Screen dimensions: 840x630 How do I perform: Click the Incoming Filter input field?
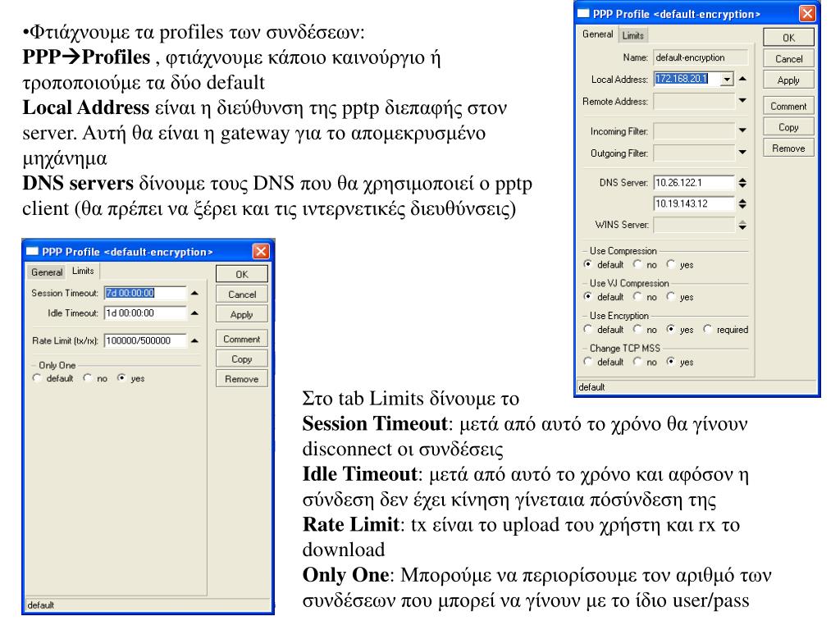[x=694, y=130]
